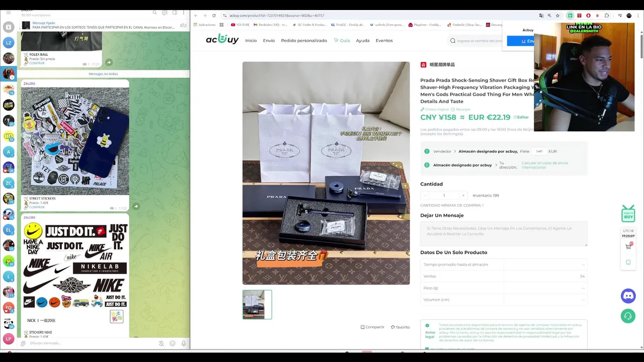Select the product thumbnail below main image
The width and height of the screenshot is (644, 362).
(257, 305)
